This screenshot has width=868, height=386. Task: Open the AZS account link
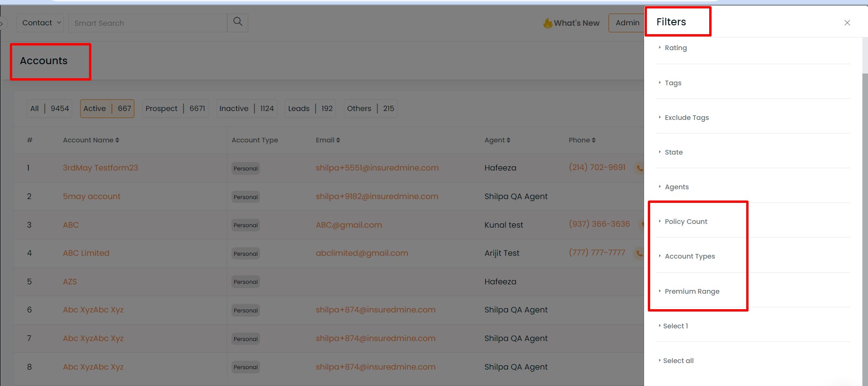pyautogui.click(x=70, y=282)
